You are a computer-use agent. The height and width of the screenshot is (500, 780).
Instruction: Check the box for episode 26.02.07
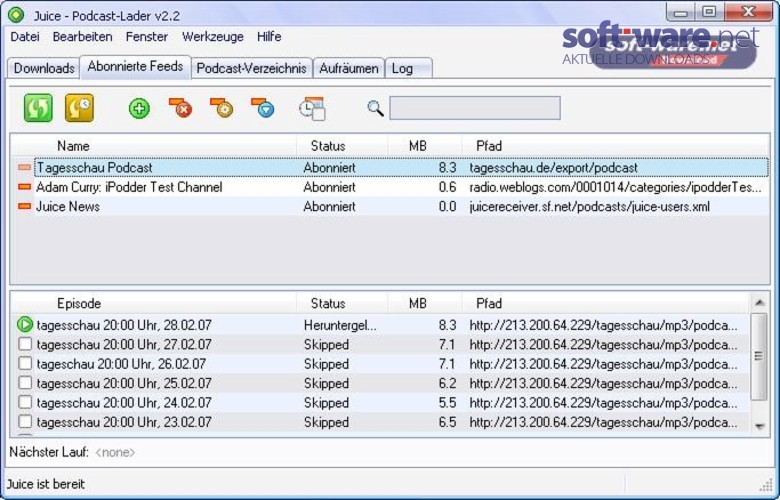coord(25,364)
